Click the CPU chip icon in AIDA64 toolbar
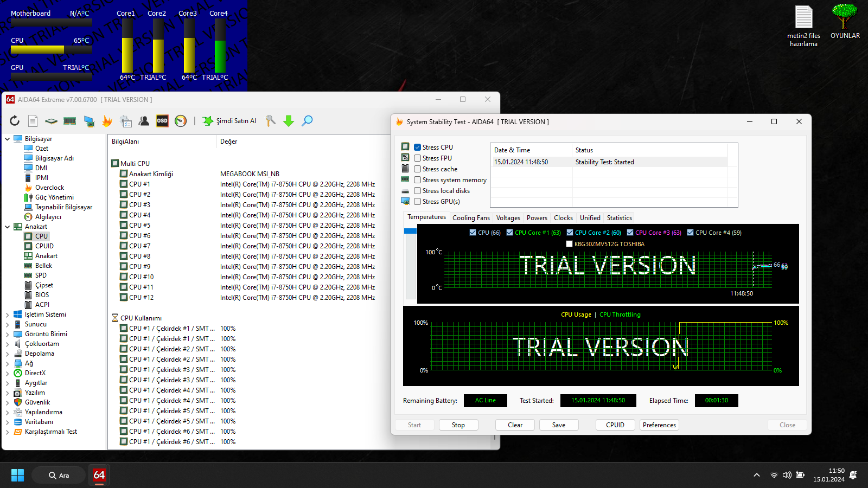 pyautogui.click(x=51, y=121)
